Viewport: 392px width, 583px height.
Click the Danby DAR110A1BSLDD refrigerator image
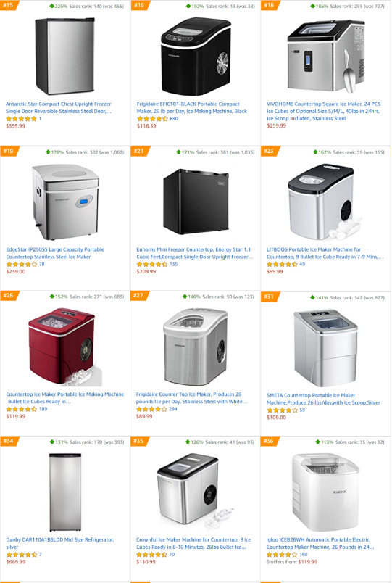pos(65,492)
